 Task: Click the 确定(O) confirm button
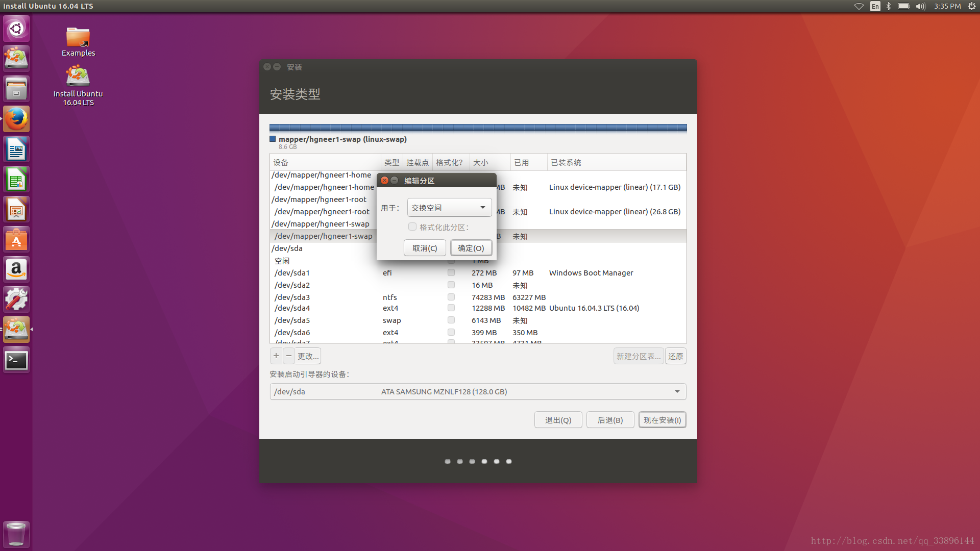[x=471, y=248]
